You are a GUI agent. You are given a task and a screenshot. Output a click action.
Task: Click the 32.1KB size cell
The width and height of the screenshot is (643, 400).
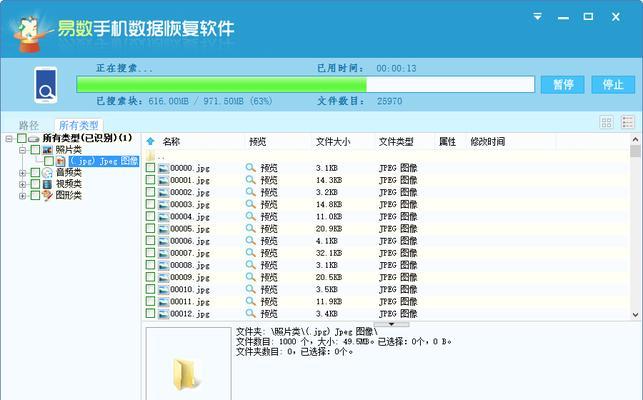(329, 253)
